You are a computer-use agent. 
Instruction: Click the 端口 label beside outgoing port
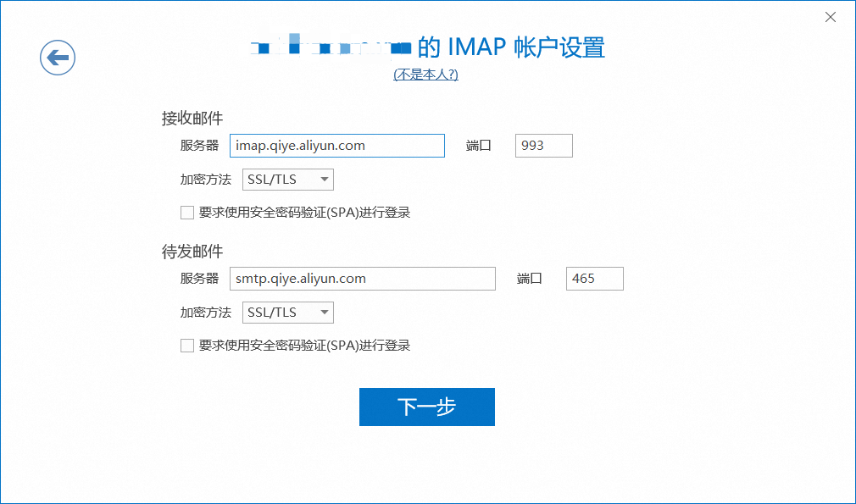click(x=530, y=279)
